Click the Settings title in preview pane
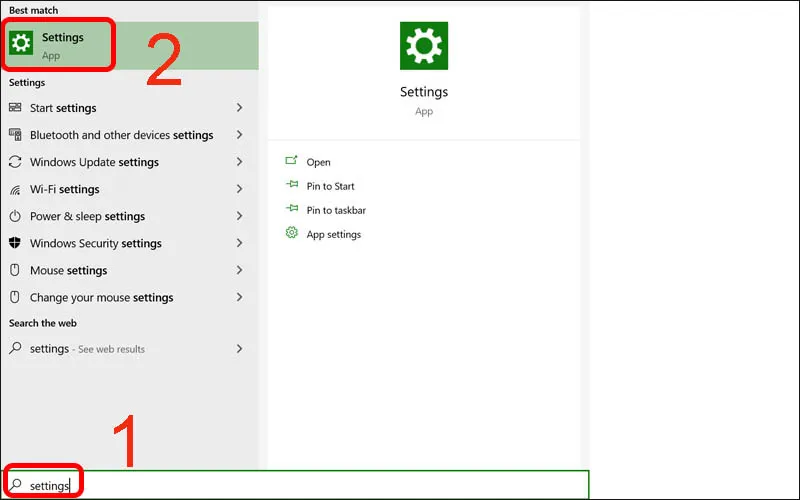 coord(424,92)
